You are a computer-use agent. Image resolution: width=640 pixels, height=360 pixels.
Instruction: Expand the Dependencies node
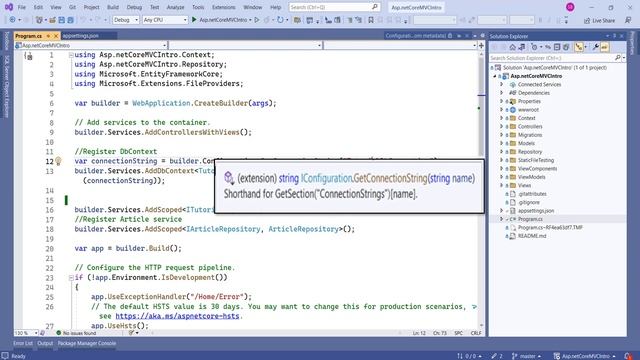pos(502,93)
